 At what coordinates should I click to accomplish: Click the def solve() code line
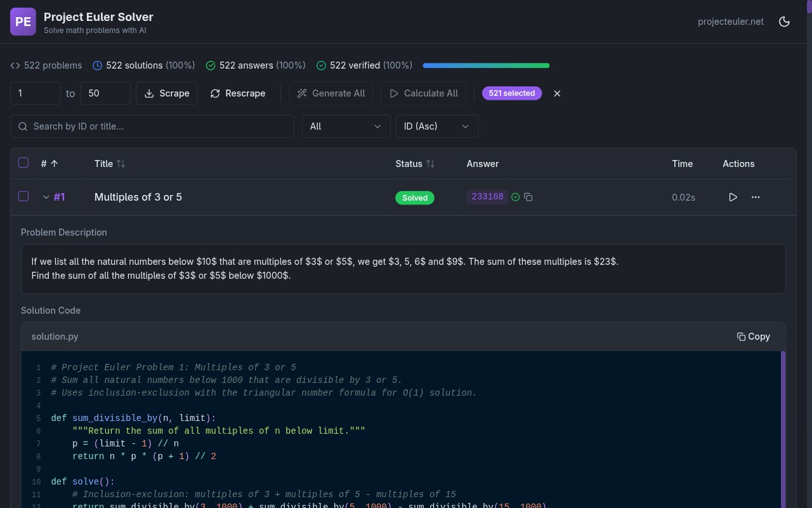click(x=82, y=481)
